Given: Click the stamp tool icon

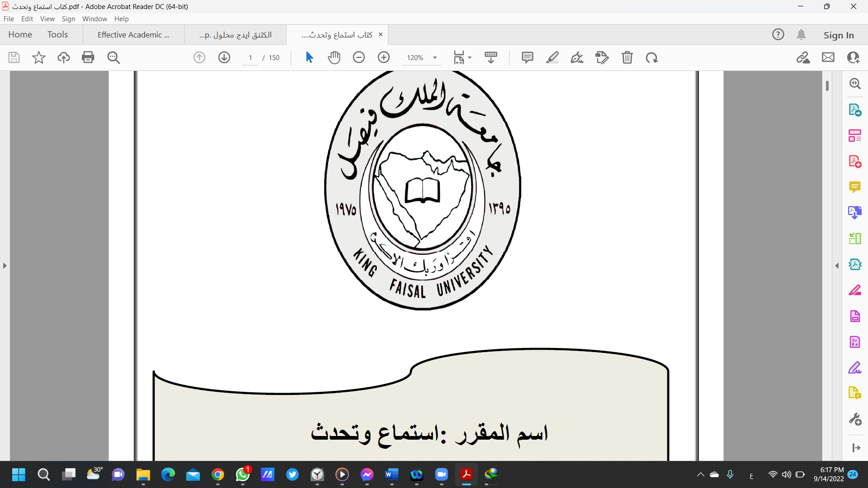Looking at the screenshot, I should tap(602, 57).
